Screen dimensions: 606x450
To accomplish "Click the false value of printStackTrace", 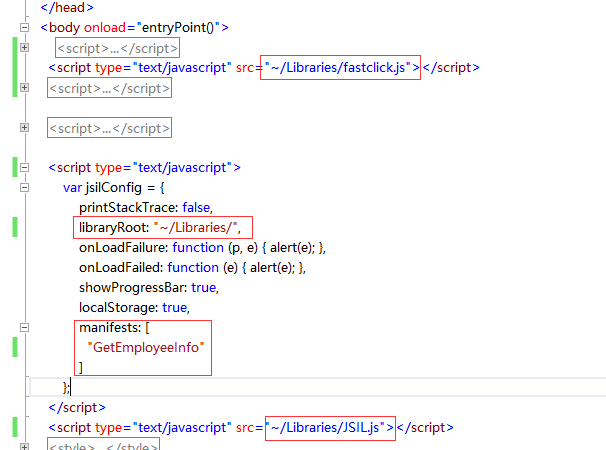I will [x=196, y=208].
